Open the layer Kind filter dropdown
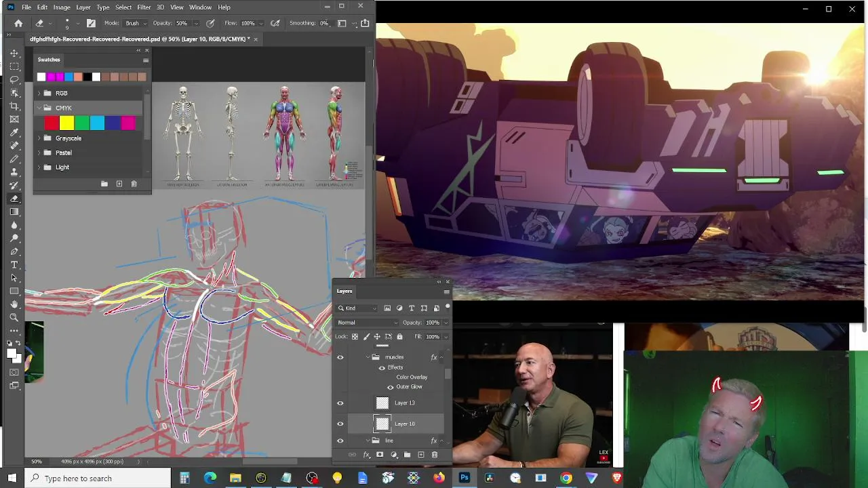 pyautogui.click(x=357, y=308)
